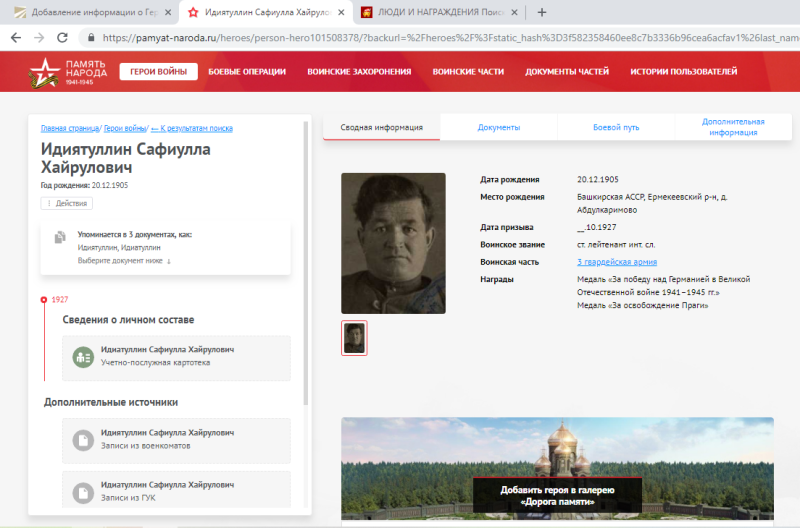Open Боевые операции menu item

[247, 72]
